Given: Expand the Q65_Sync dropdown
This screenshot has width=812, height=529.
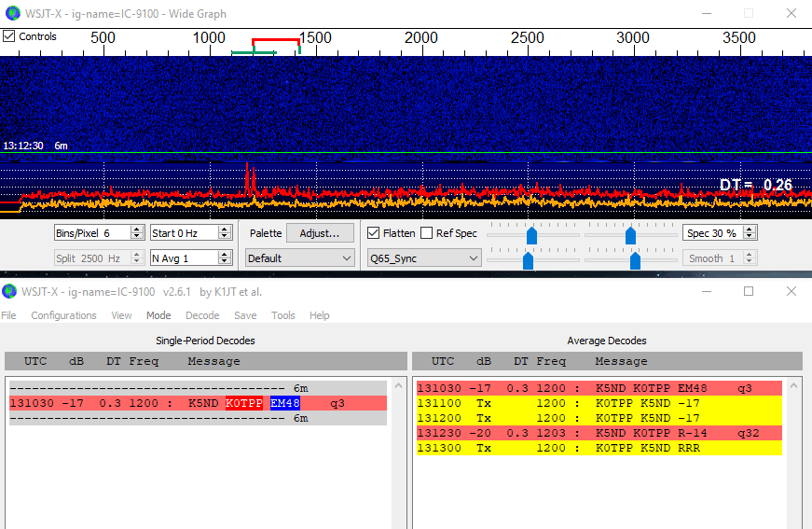Looking at the screenshot, I should click(x=424, y=258).
